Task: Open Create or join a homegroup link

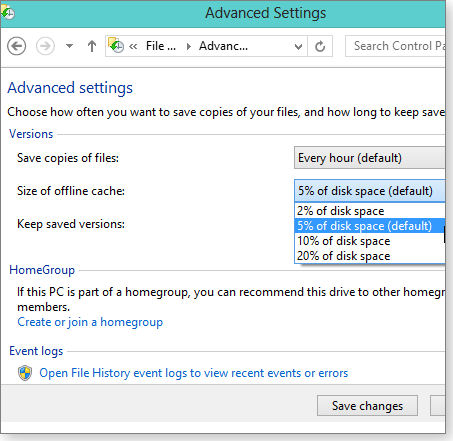Action: 90,322
